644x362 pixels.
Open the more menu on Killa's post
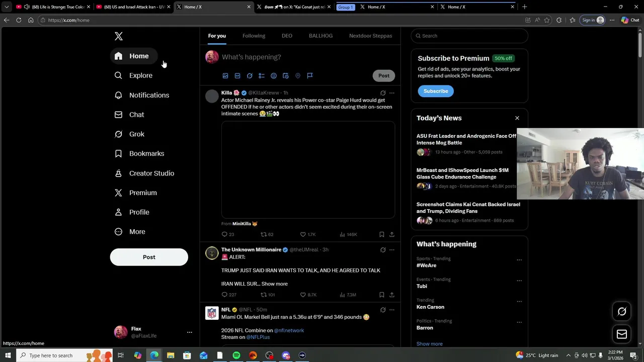[392, 93]
